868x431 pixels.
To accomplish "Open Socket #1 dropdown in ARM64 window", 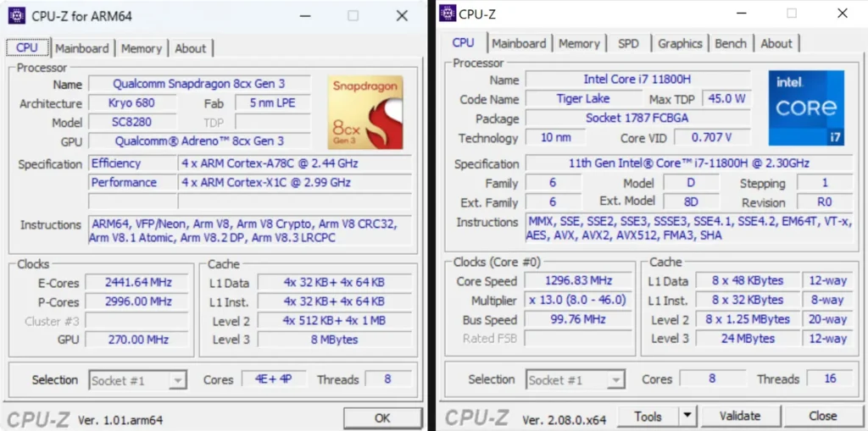I will click(137, 381).
